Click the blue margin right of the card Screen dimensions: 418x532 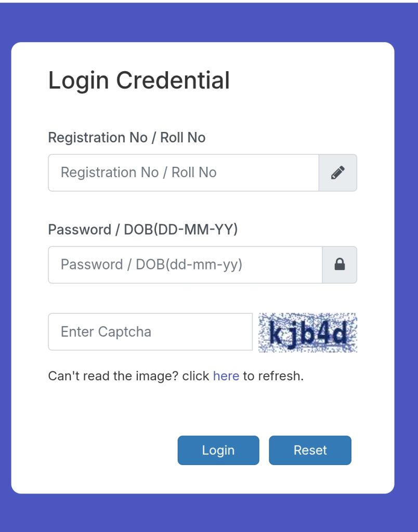(x=406, y=260)
